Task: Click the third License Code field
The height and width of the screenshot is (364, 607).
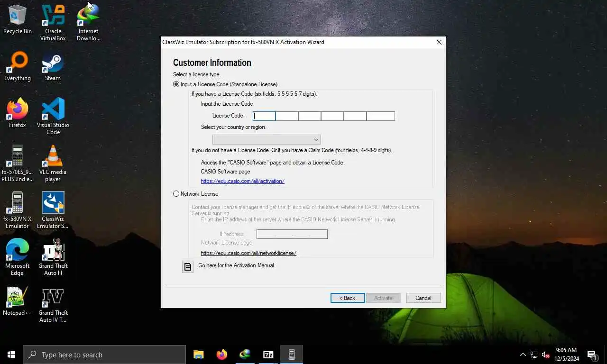Action: [x=310, y=116]
